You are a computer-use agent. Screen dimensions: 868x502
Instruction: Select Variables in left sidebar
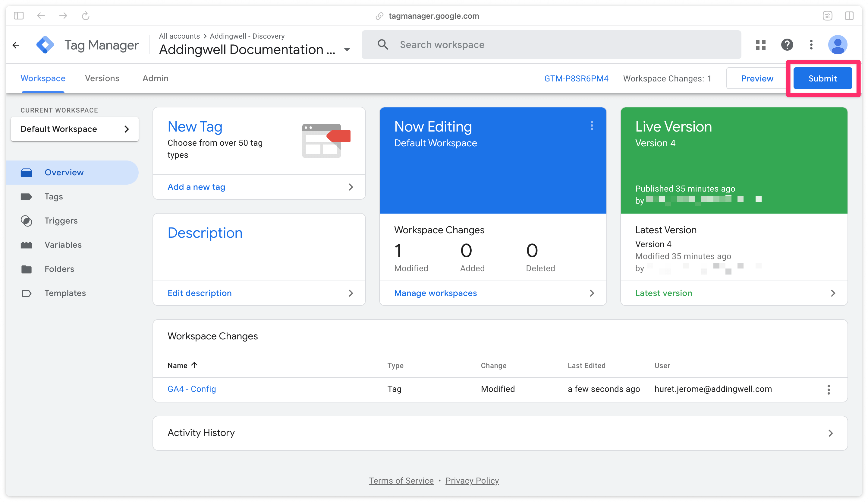tap(63, 244)
